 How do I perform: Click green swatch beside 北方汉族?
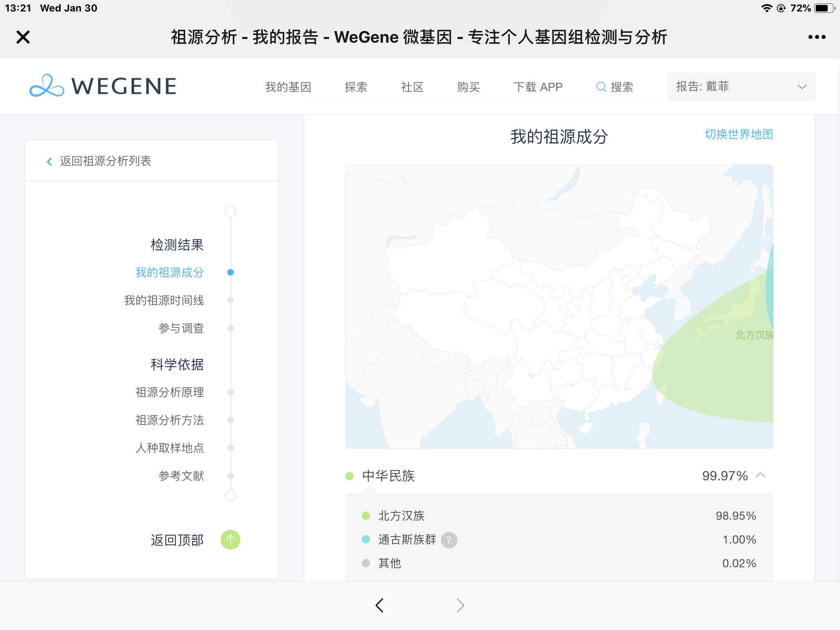coord(366,516)
